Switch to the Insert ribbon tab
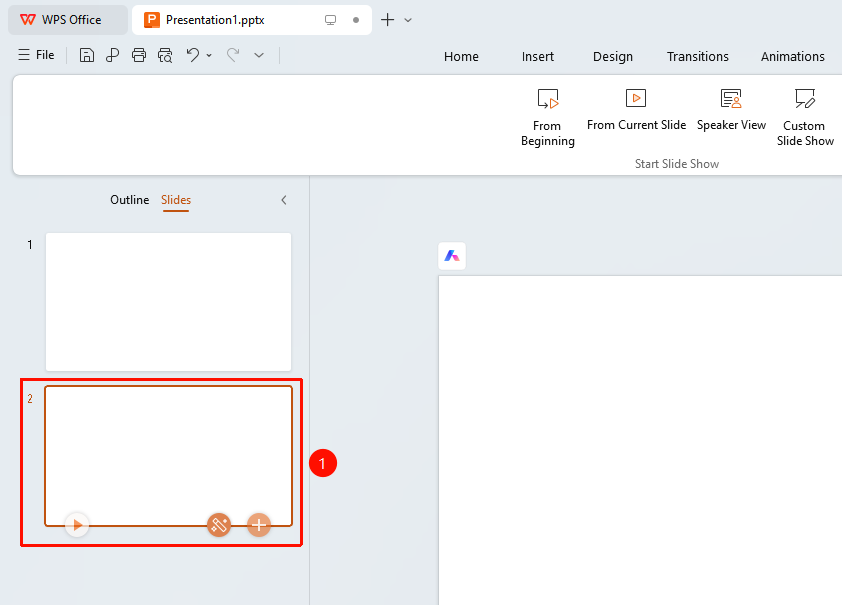This screenshot has width=842, height=605. click(538, 56)
